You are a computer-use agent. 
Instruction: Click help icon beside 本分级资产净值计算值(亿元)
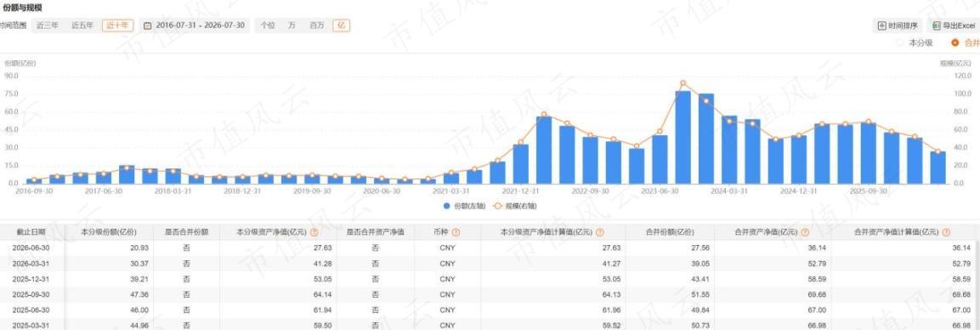(599, 232)
